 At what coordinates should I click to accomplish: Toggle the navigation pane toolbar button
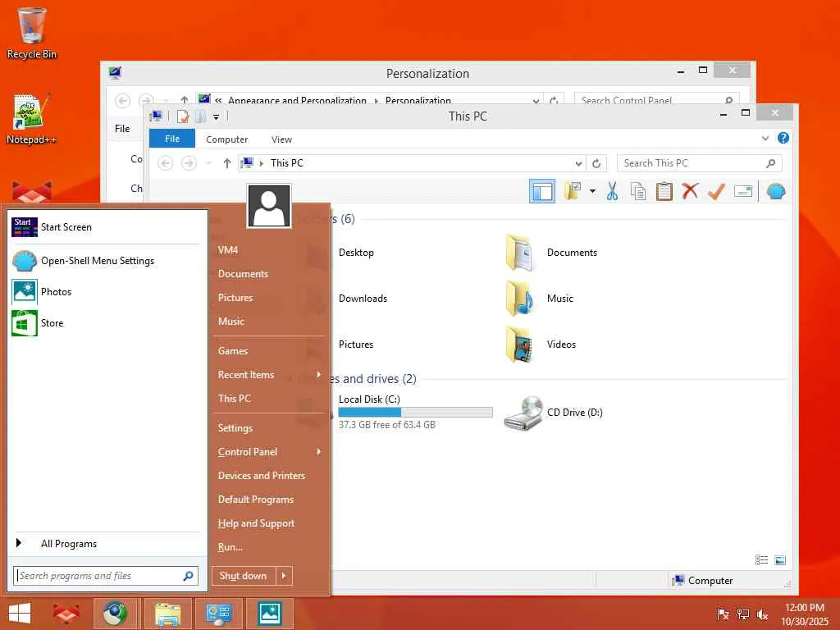[541, 191]
